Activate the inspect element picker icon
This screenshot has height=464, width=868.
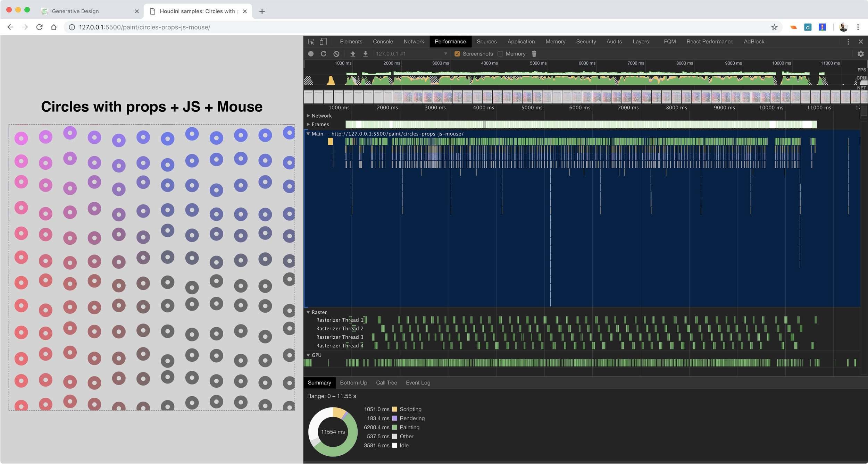point(311,42)
